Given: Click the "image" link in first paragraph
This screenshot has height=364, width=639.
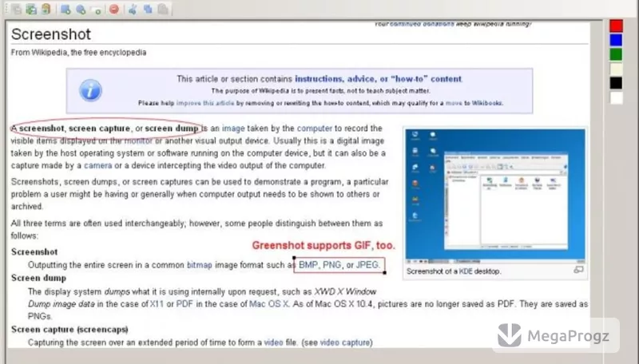Looking at the screenshot, I should pyautogui.click(x=233, y=129).
